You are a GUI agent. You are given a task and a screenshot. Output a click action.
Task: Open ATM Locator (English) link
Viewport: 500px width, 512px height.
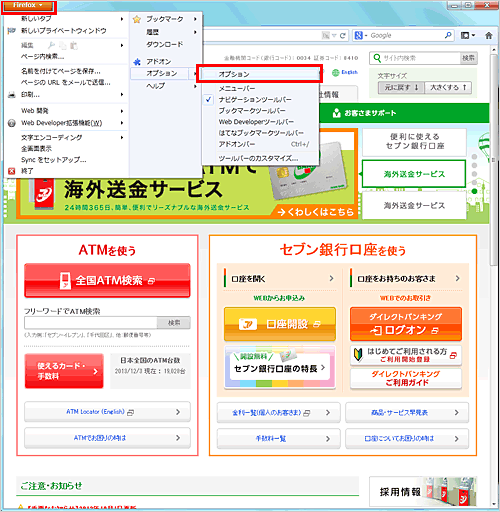(x=107, y=412)
